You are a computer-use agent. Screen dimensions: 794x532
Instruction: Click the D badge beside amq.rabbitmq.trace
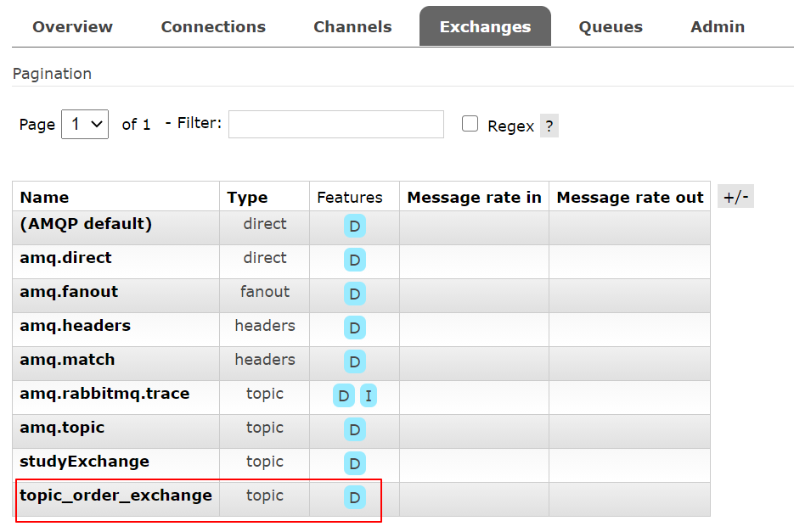tap(344, 395)
